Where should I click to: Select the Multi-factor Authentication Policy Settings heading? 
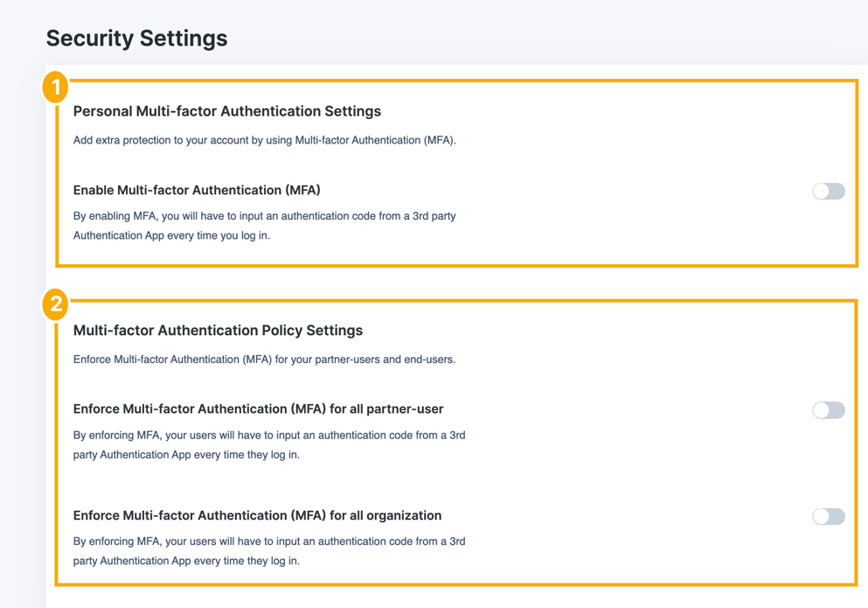coord(218,331)
